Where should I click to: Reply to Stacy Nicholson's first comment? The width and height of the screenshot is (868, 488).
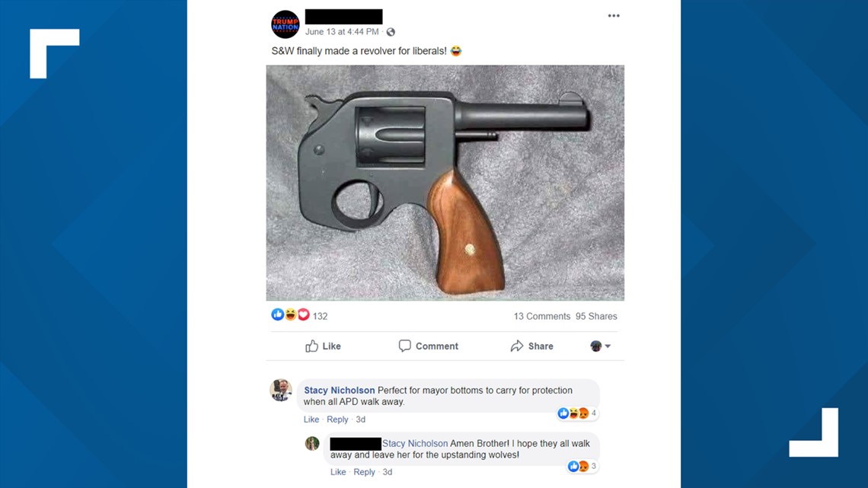pyautogui.click(x=337, y=419)
